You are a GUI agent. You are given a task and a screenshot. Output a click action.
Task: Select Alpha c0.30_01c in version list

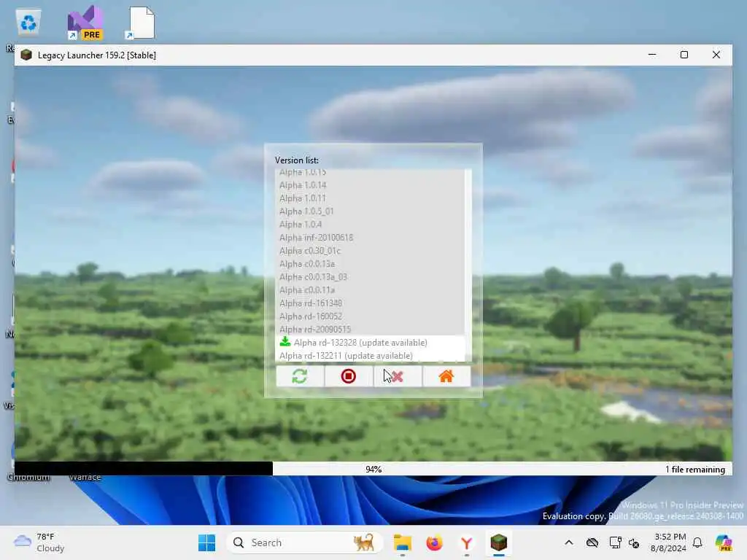click(370, 251)
